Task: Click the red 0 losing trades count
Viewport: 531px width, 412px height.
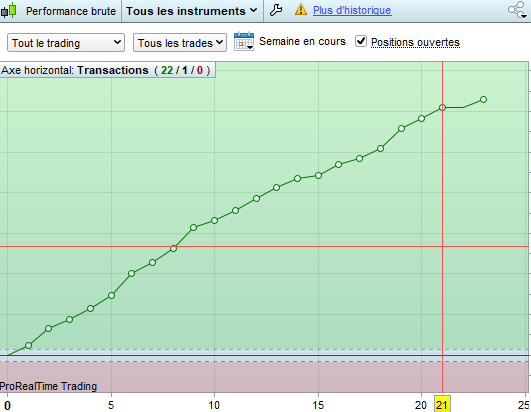Action: coord(200,70)
